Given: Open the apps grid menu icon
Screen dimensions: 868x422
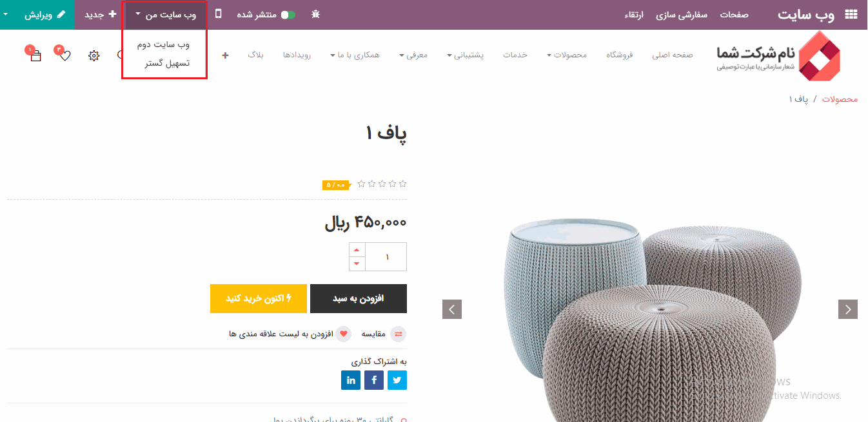Looking at the screenshot, I should tap(851, 15).
